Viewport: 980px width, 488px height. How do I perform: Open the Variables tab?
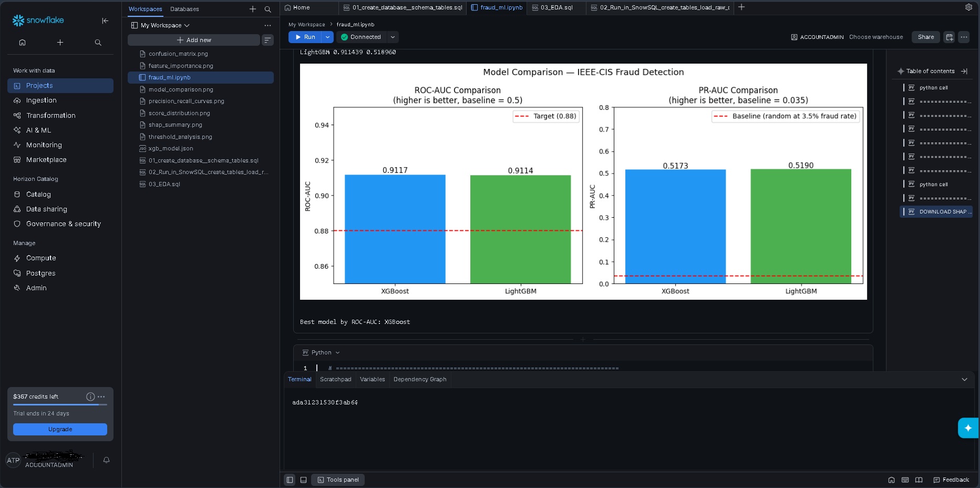click(372, 379)
